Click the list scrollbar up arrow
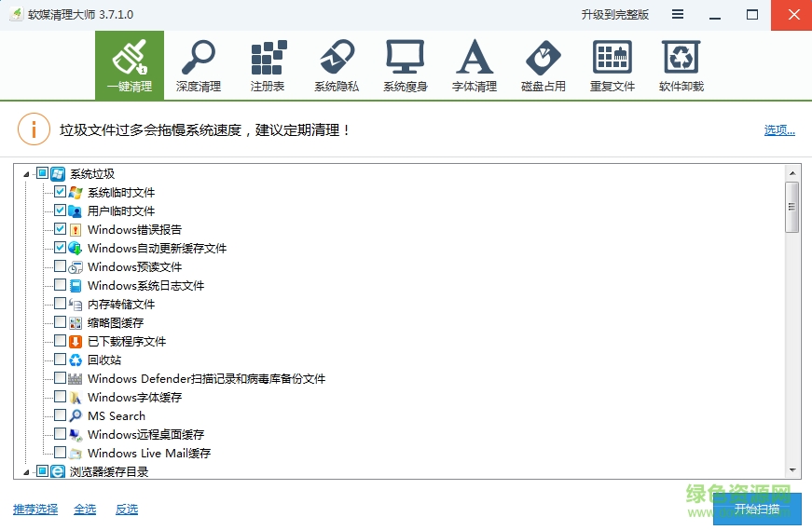 click(792, 173)
